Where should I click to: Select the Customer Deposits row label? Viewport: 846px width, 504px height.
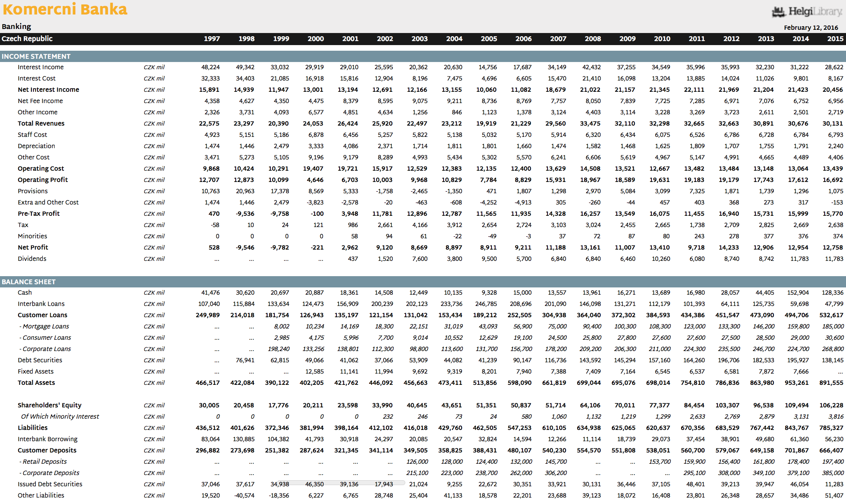coord(47,450)
